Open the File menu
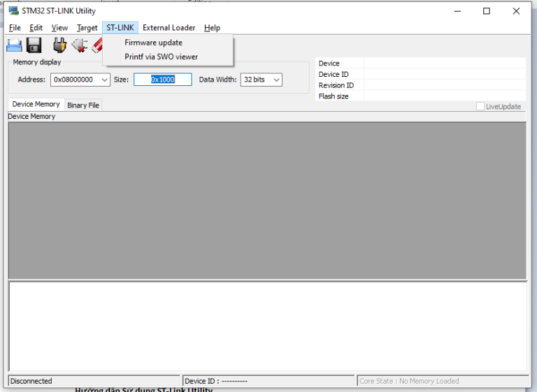 (x=15, y=28)
